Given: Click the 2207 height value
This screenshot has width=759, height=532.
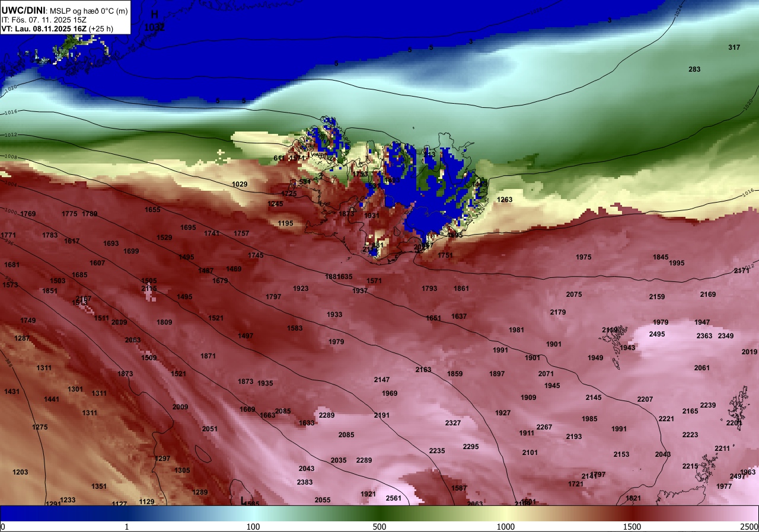Looking at the screenshot, I should tap(645, 399).
